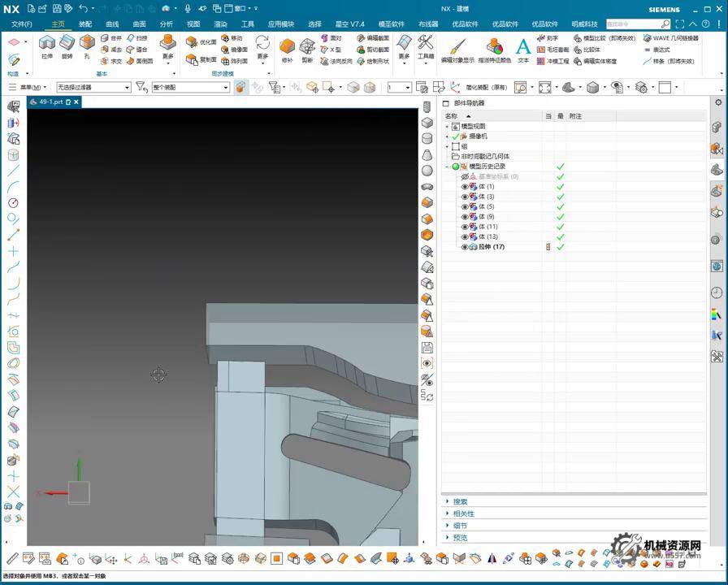Viewport: 728px width, 585px height.
Task: Click the 修补 (Patch) tool icon
Action: pyautogui.click(x=287, y=46)
